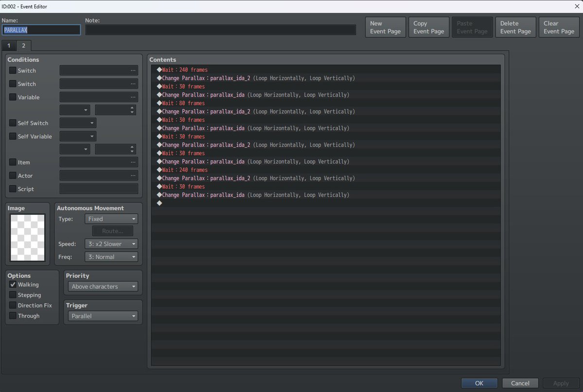Screen dimensions: 583x392
Task: Switch to event page tab 1
Action: pos(9,45)
